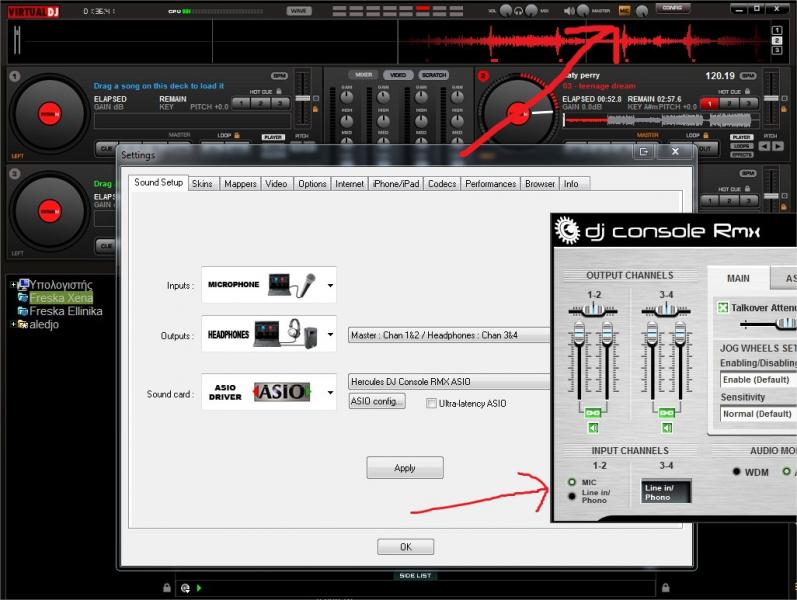Open Sensitivity Normal (Default) dropdown
This screenshot has width=797, height=600.
(758, 414)
